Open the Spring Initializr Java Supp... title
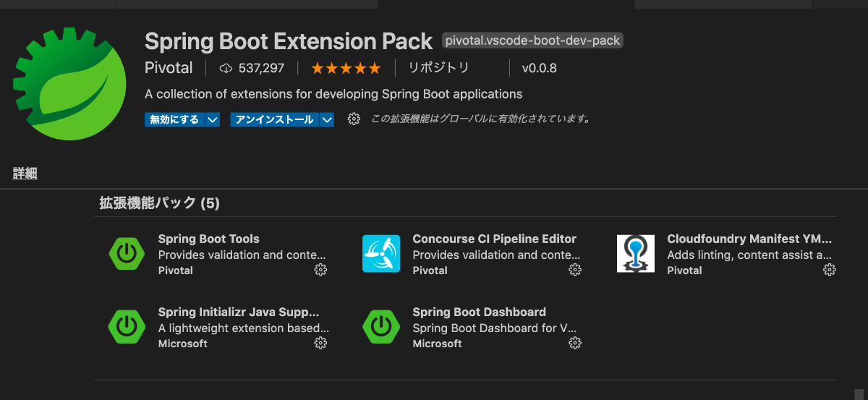868x400 pixels. (x=239, y=312)
